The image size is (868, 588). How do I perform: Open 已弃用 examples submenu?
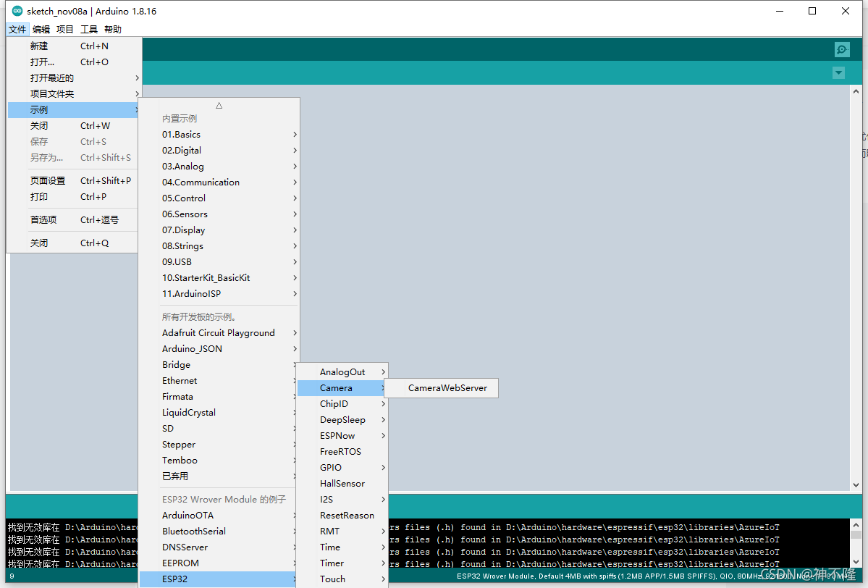pyautogui.click(x=219, y=476)
